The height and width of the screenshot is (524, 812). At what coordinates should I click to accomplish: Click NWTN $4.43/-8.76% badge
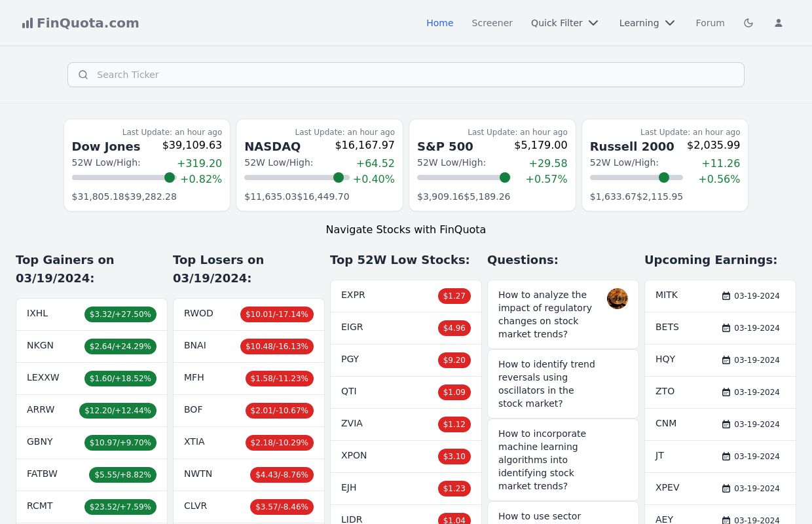[282, 475]
